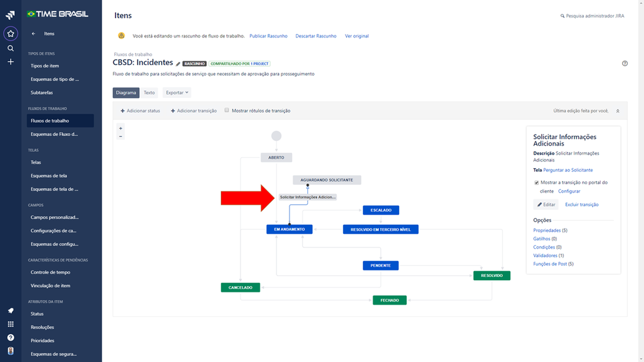Click the Jira logo icon in the sidebar
Screen dimensions: 644x362
pos(10,15)
